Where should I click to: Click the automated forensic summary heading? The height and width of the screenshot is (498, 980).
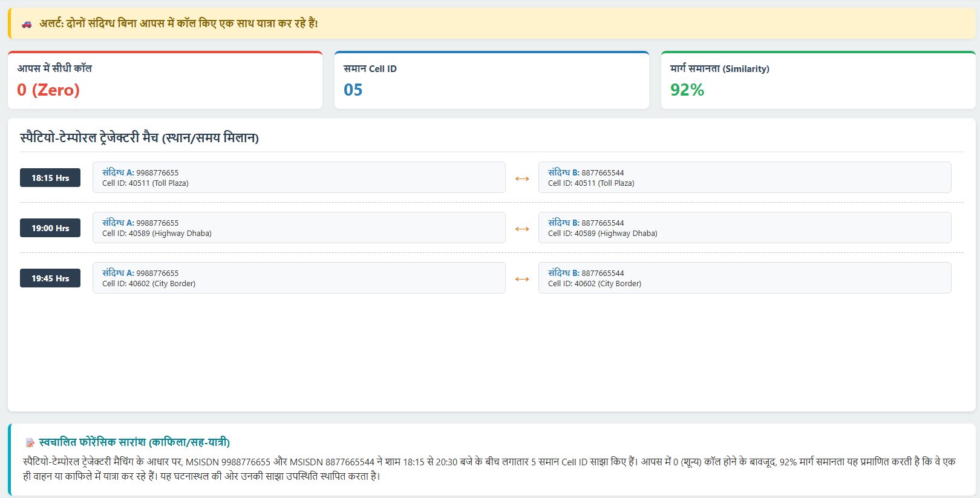coord(134,442)
